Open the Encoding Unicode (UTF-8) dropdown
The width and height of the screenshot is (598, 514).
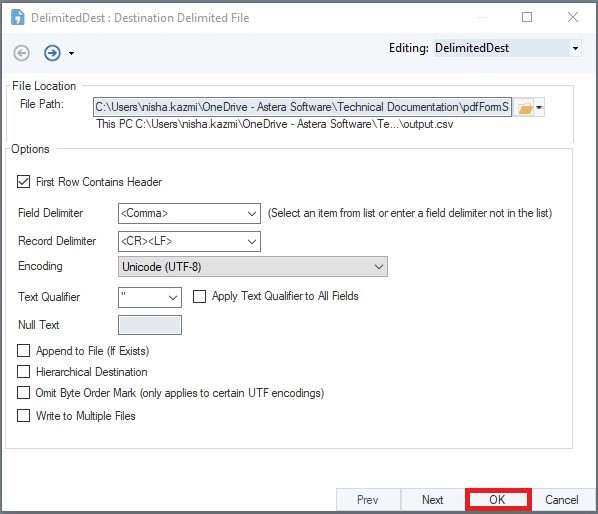click(x=253, y=267)
